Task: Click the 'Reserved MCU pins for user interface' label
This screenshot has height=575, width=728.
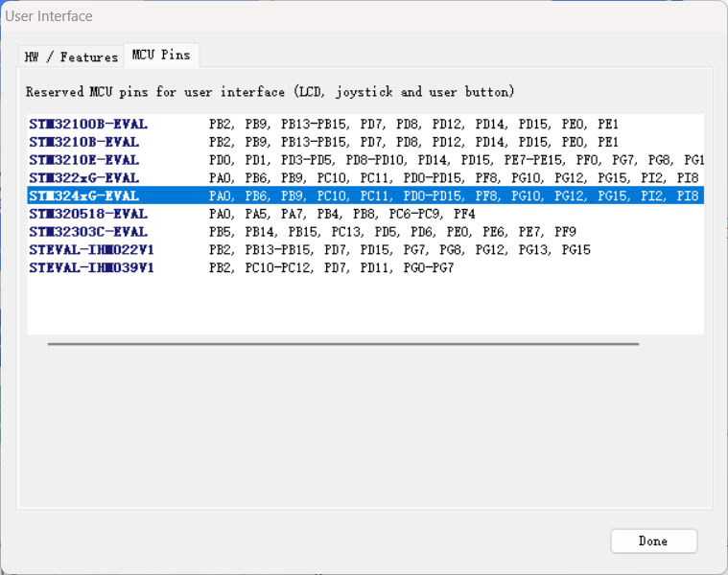Action: pos(270,91)
